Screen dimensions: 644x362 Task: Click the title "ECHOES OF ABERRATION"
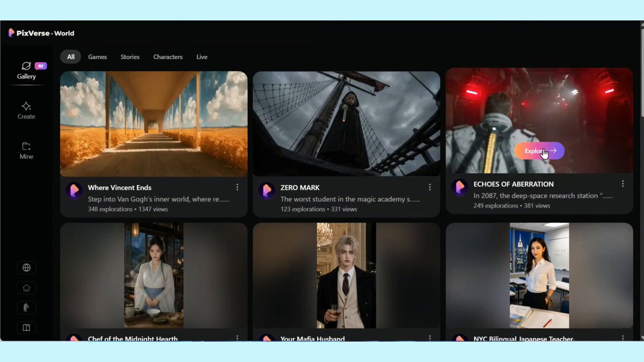click(x=514, y=184)
